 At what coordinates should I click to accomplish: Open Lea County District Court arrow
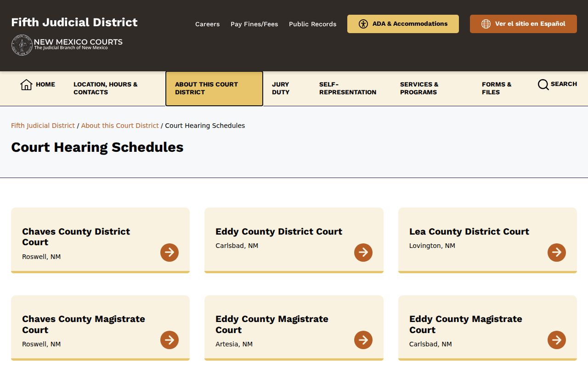pos(557,253)
